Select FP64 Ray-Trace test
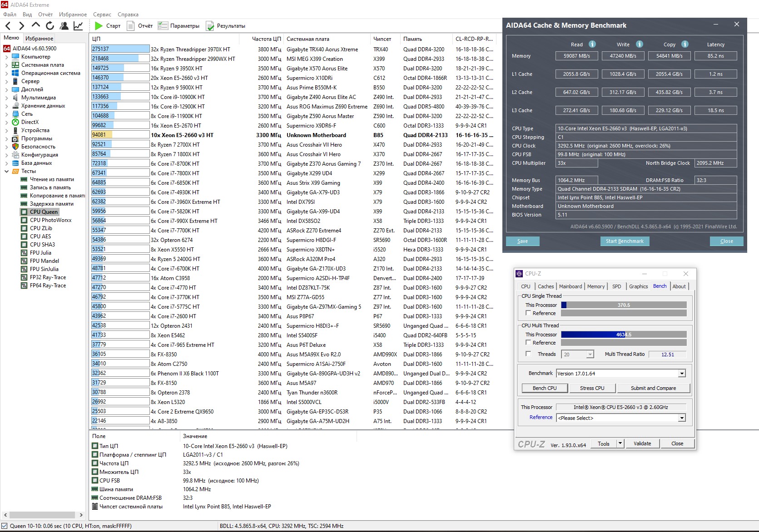 click(x=48, y=286)
